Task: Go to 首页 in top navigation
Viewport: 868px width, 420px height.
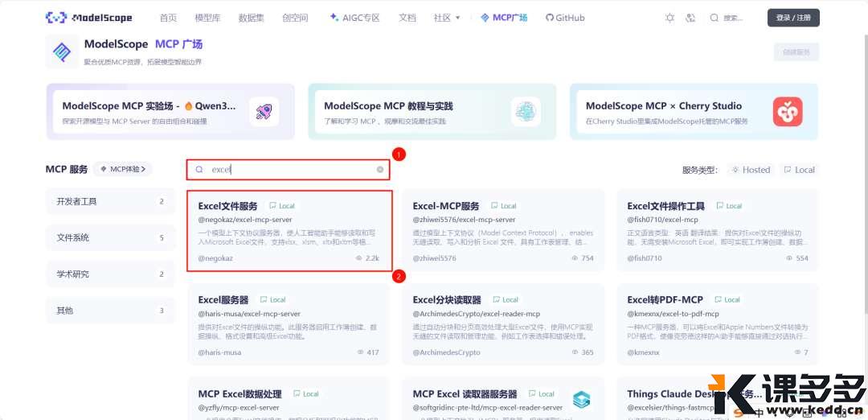Action: (168, 18)
